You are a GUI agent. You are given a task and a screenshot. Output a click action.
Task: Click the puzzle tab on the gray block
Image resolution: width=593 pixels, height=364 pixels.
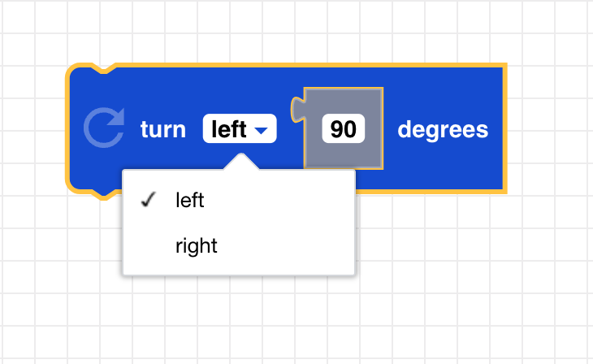pos(297,108)
